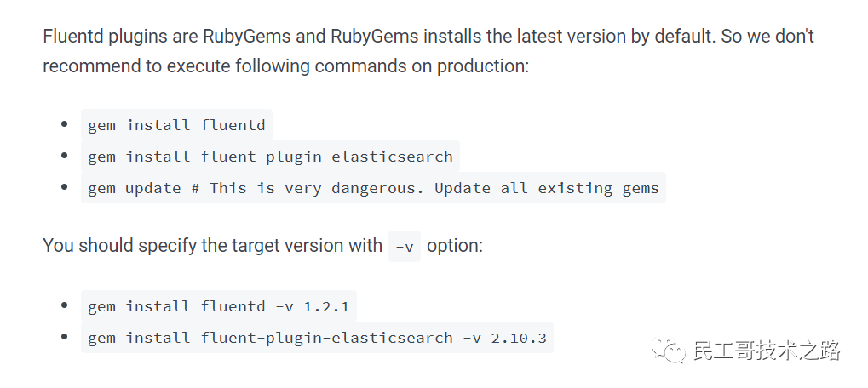Click the "gem install fluentd -v 1.2.1" command
Viewport: 868px width, 388px height.
218,306
